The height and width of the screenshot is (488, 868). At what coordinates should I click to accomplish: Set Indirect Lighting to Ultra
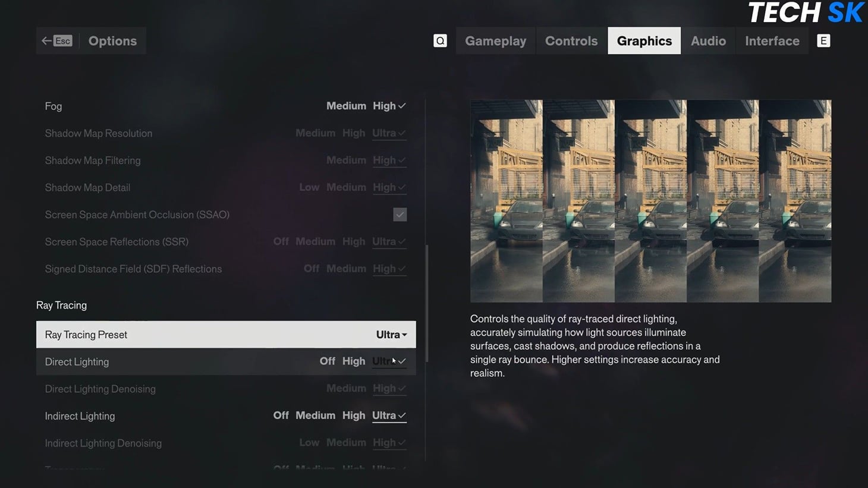coord(389,415)
